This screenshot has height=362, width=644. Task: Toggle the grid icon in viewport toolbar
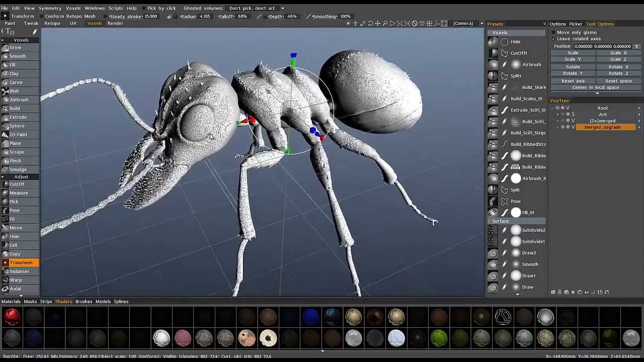pos(429,24)
